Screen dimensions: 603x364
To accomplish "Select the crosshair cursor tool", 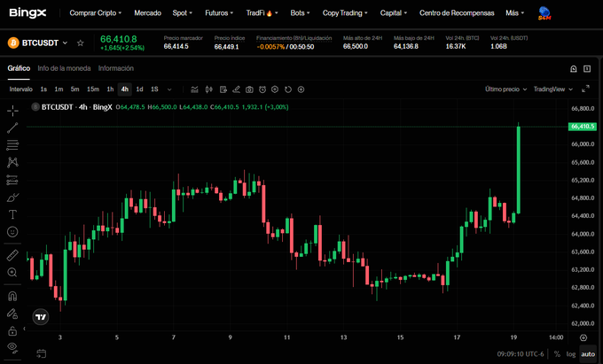I will [x=12, y=111].
